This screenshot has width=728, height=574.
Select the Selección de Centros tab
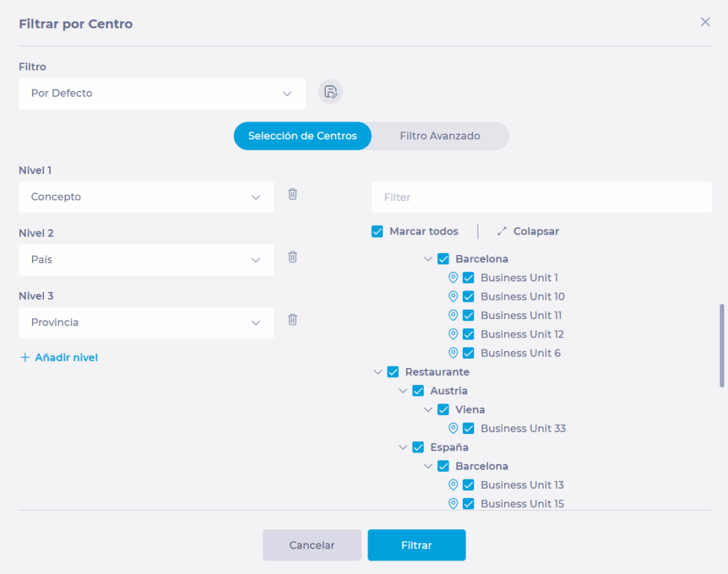point(302,136)
